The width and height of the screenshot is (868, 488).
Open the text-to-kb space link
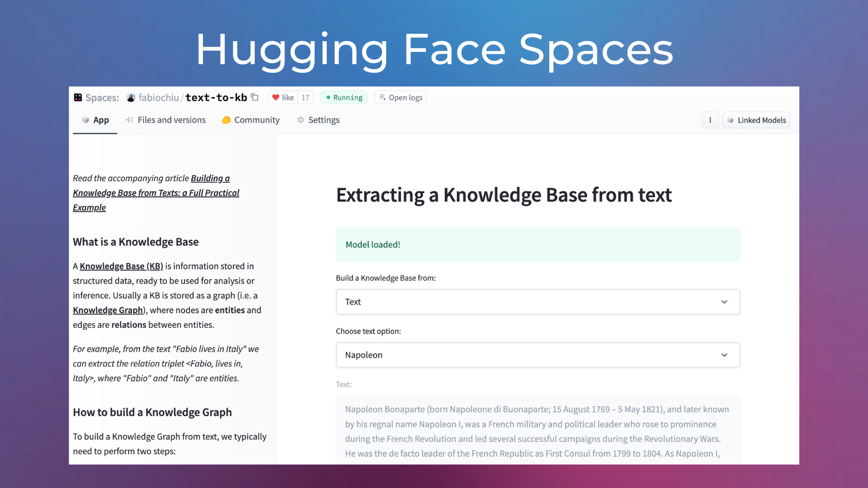point(216,98)
